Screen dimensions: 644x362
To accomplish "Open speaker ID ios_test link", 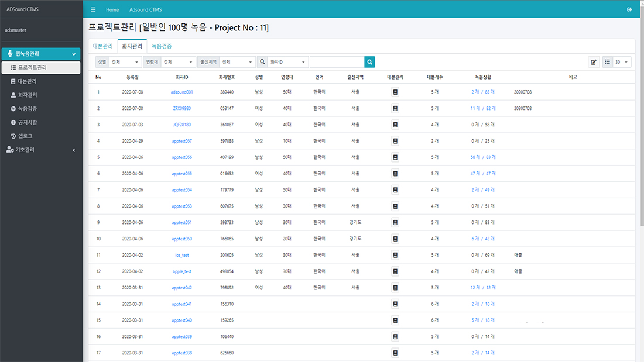I will pos(182,255).
